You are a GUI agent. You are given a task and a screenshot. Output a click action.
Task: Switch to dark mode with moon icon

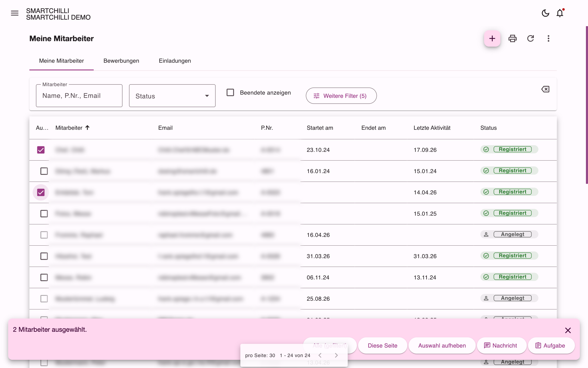545,13
